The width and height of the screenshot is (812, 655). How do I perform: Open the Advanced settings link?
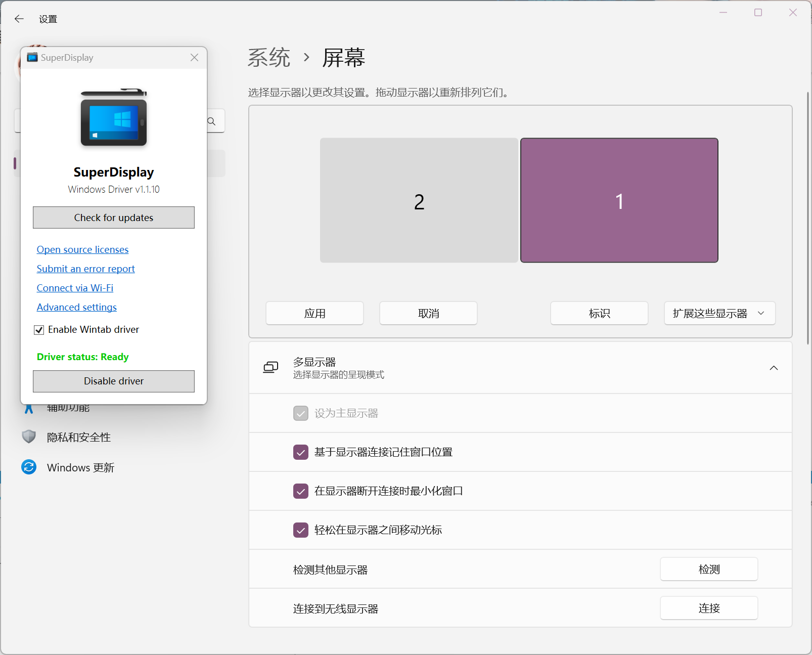pos(77,307)
